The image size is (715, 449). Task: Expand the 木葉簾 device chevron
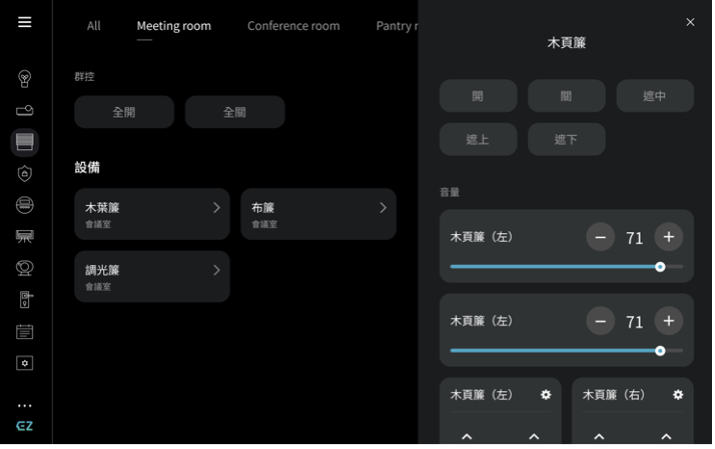pos(216,208)
